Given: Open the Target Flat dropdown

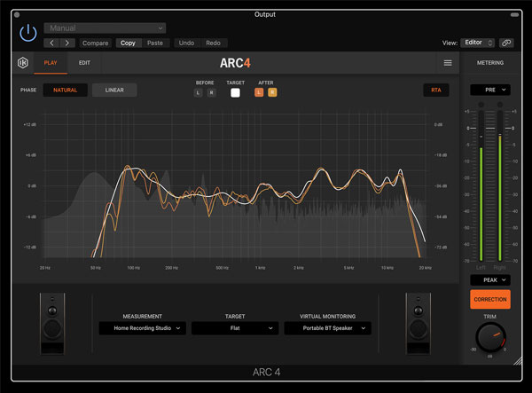Looking at the screenshot, I should [235, 328].
